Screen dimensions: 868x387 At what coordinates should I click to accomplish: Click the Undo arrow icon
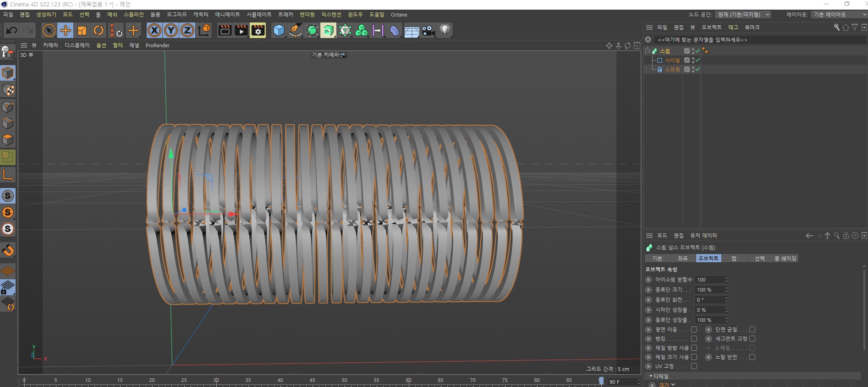tap(12, 31)
